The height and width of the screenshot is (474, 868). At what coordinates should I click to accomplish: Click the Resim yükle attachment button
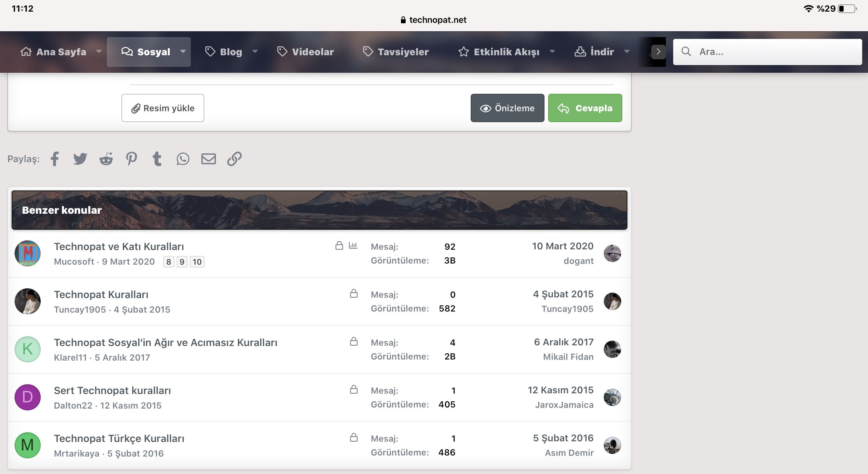coord(163,108)
